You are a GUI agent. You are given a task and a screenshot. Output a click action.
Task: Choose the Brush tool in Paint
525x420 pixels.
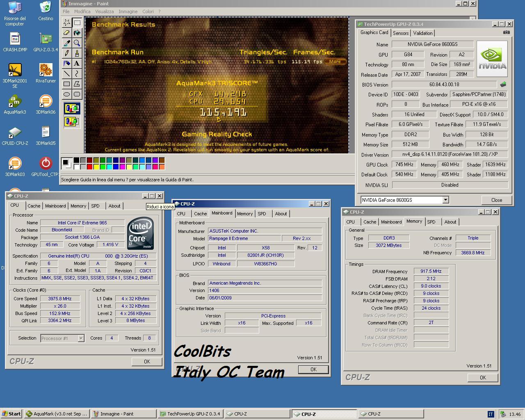(77, 53)
